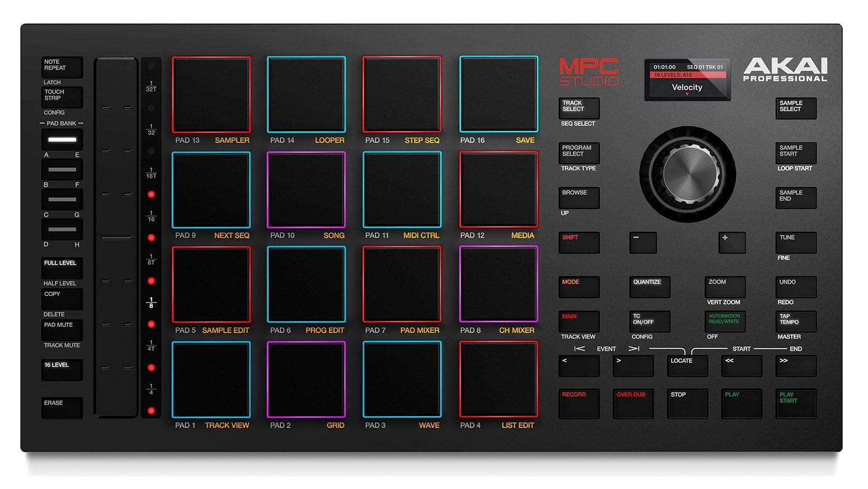Click the green PLAY button

(742, 404)
